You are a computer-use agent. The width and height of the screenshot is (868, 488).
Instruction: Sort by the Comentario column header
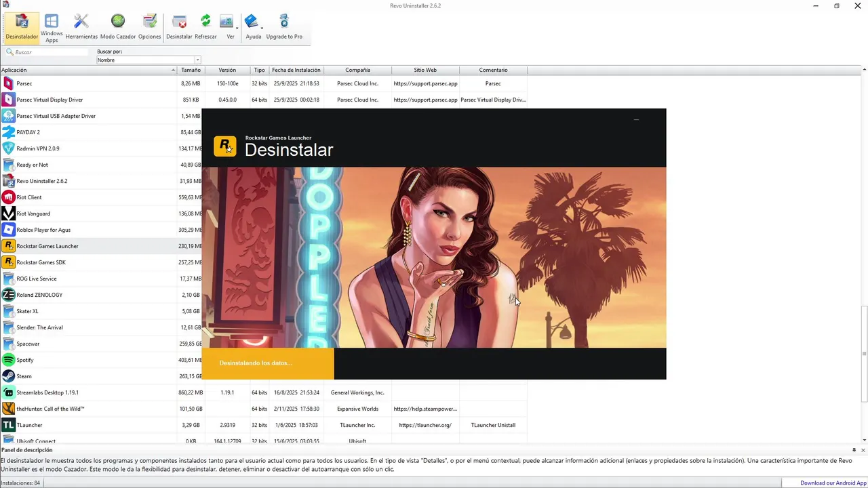coord(493,70)
